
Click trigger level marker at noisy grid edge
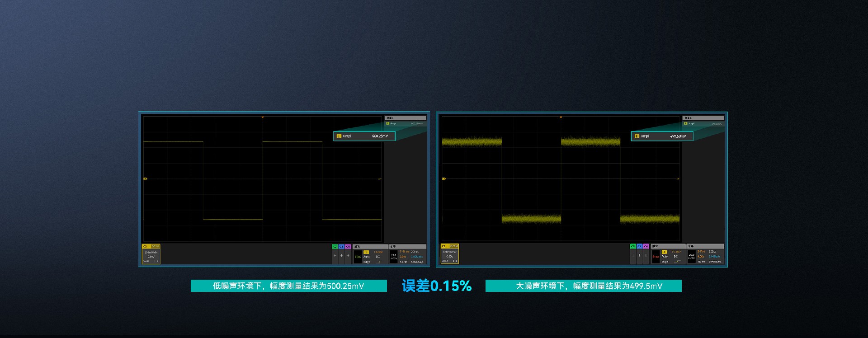pyautogui.click(x=678, y=179)
